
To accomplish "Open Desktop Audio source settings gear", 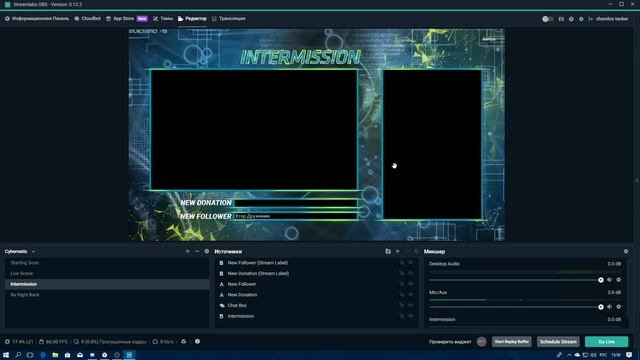I will (619, 280).
